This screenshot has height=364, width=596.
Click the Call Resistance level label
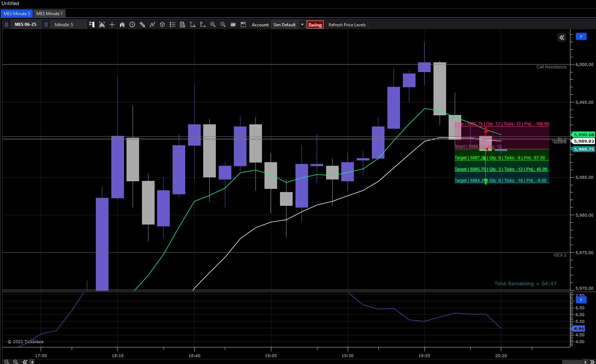pos(551,67)
